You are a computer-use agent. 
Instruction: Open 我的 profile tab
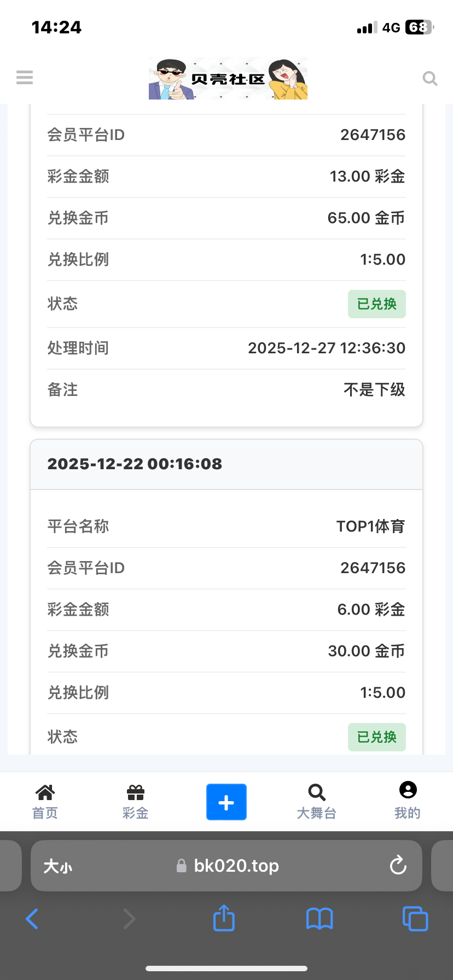408,801
